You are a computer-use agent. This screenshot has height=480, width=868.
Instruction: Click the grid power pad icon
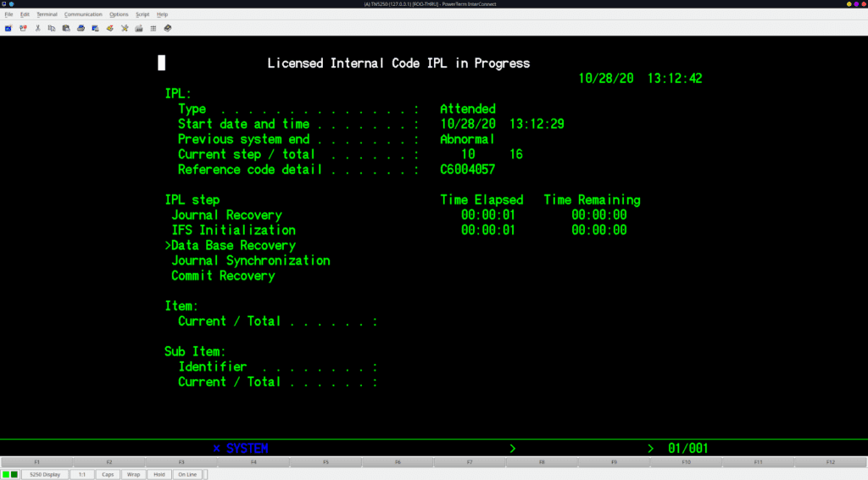153,28
